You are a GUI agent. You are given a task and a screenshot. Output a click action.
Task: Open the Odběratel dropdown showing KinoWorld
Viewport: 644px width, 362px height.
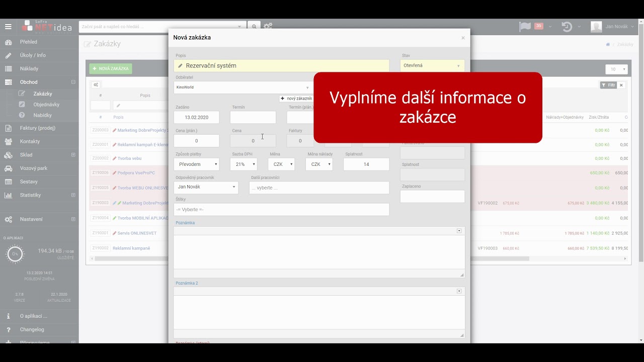[243, 87]
